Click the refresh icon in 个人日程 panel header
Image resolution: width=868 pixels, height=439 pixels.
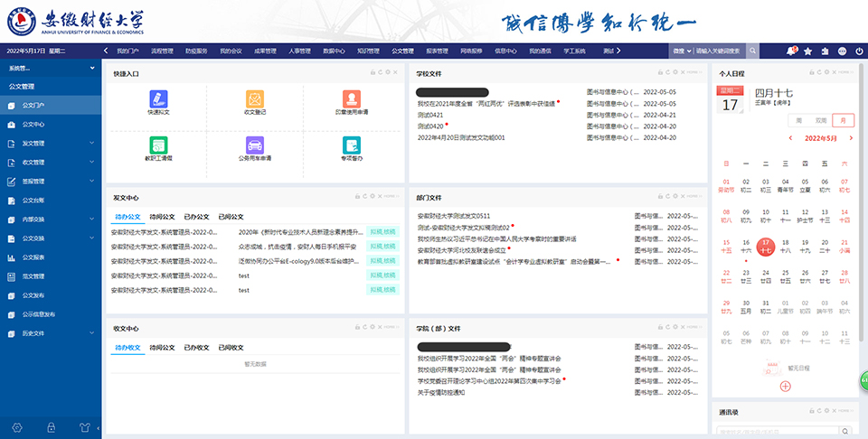(819, 72)
